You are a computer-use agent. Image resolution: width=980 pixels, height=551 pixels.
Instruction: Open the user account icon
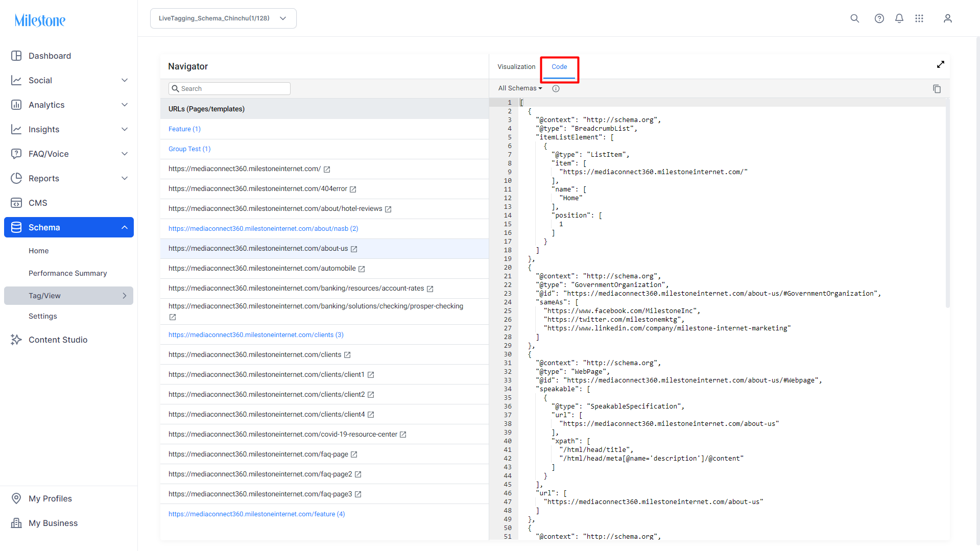point(947,18)
